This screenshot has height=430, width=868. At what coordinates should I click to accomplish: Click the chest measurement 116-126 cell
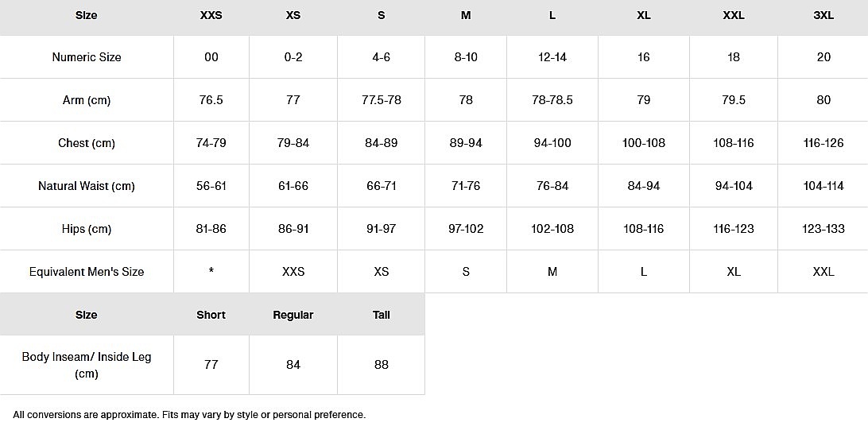823,143
